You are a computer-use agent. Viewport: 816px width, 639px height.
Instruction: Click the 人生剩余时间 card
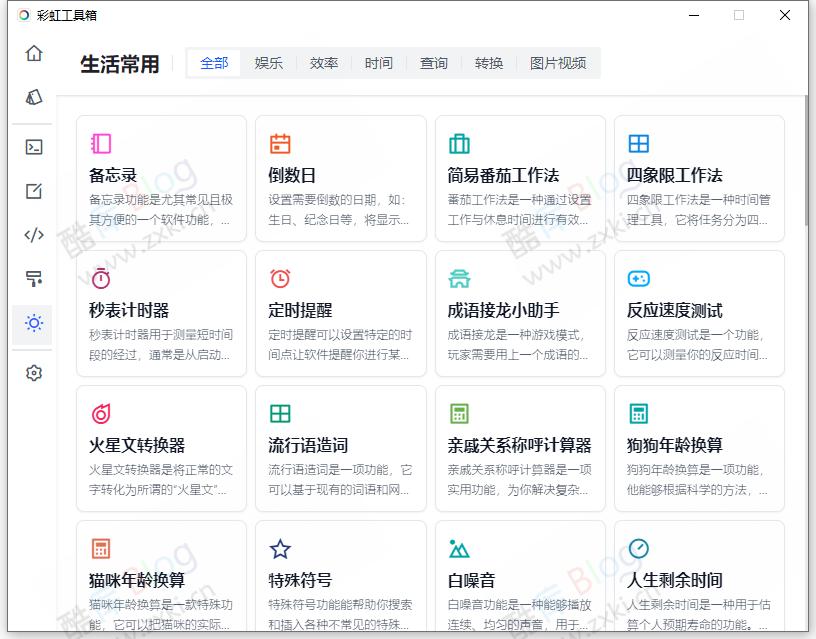tap(699, 580)
